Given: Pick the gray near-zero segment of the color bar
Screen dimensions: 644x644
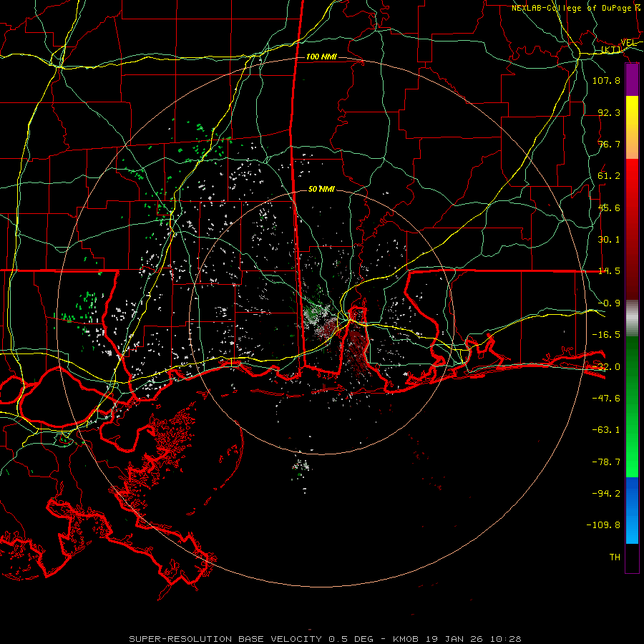Looking at the screenshot, I should (x=632, y=318).
